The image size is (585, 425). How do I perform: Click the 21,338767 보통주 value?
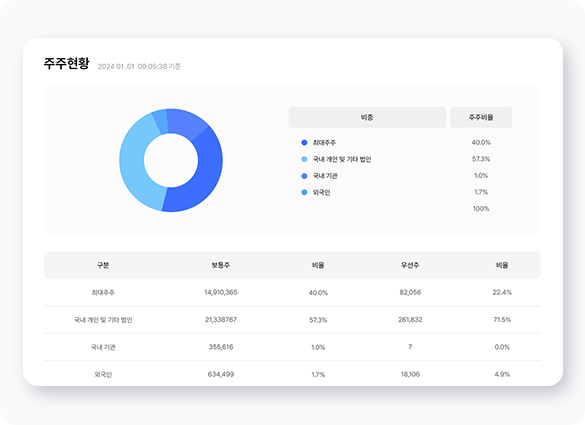(220, 319)
